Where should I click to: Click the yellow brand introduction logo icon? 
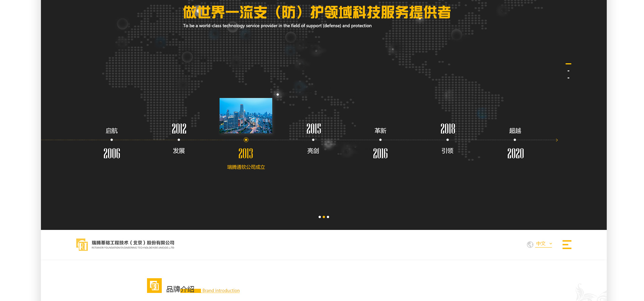pyautogui.click(x=154, y=286)
